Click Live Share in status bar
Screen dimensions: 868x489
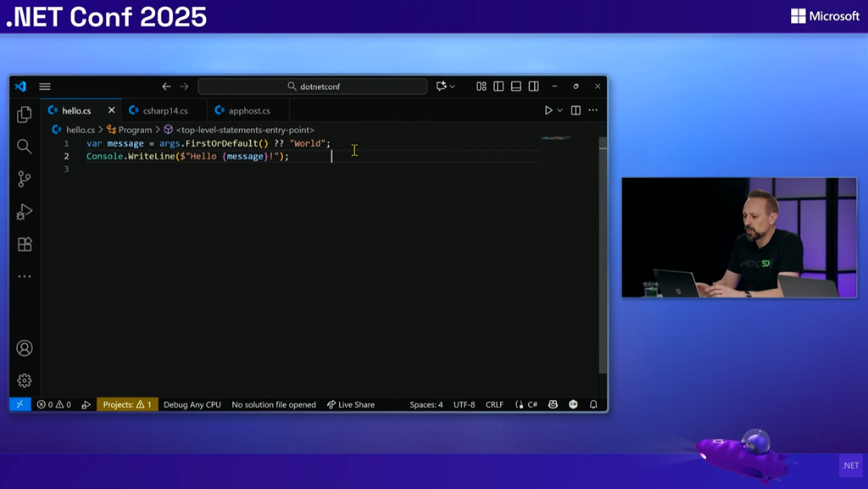[x=351, y=404]
